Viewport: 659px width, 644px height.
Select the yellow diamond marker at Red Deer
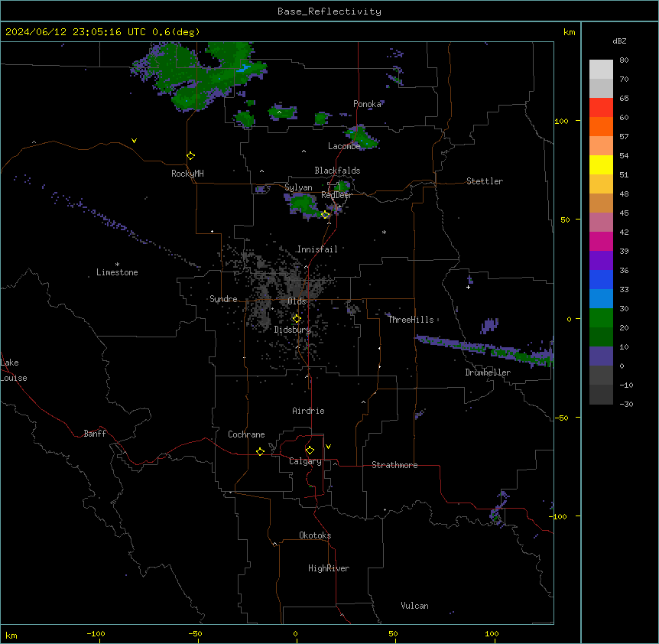[326, 215]
